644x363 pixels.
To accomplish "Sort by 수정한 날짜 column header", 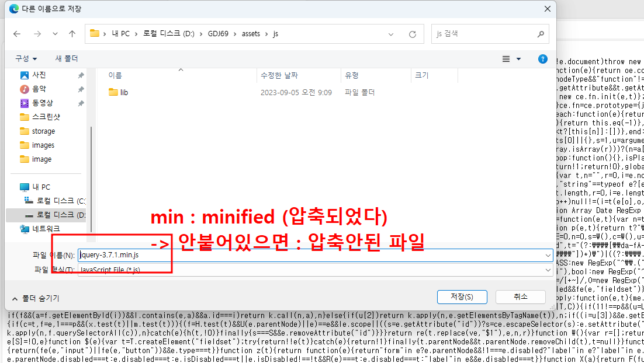I will (x=279, y=75).
